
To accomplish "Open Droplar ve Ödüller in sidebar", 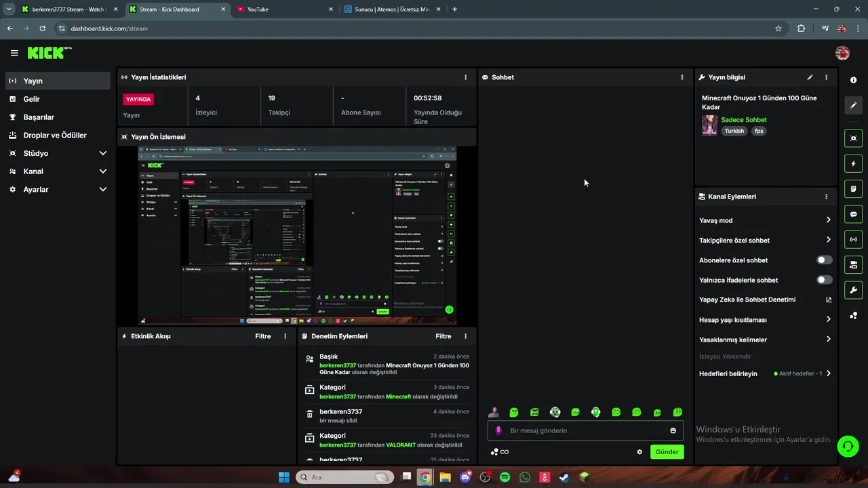I will click(58, 136).
